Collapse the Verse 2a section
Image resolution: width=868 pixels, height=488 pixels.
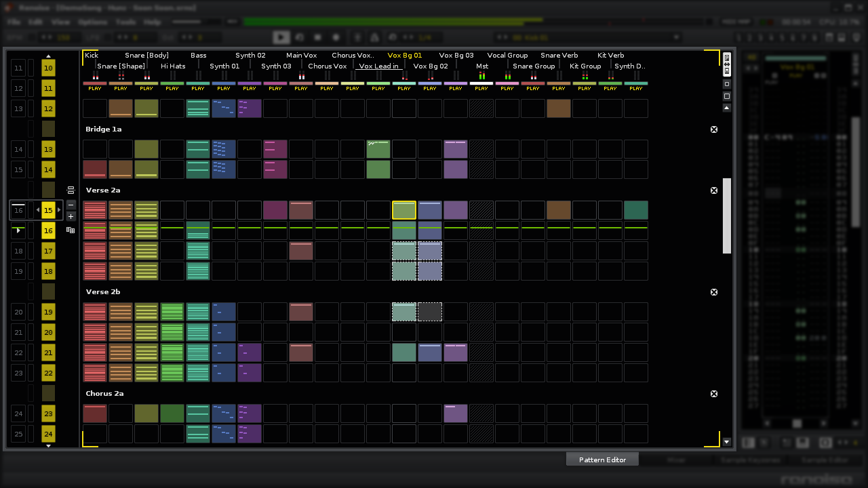tap(714, 190)
